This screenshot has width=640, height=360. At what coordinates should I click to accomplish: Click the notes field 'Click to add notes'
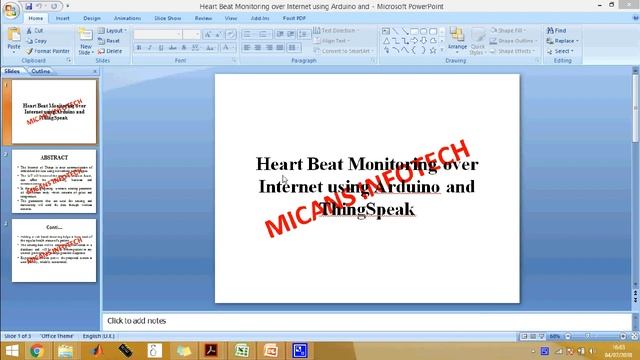(x=367, y=321)
